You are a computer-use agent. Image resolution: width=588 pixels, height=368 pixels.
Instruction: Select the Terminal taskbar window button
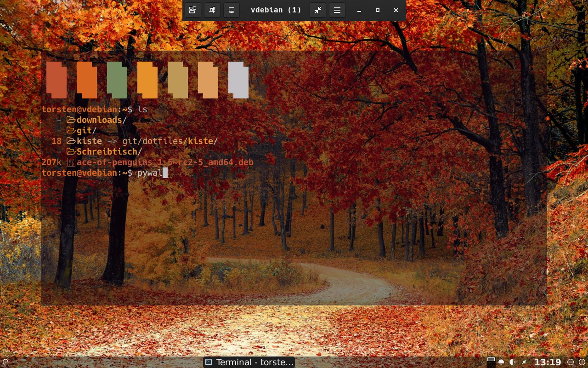point(249,362)
